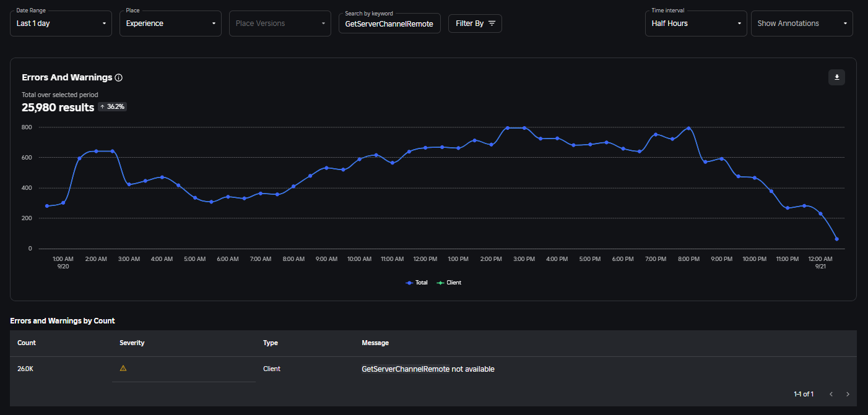Open the Date Range dropdown
The width and height of the screenshot is (868, 415).
[61, 24]
